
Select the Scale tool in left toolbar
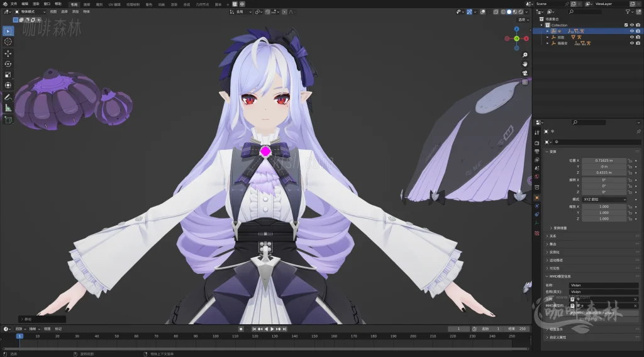tap(8, 74)
